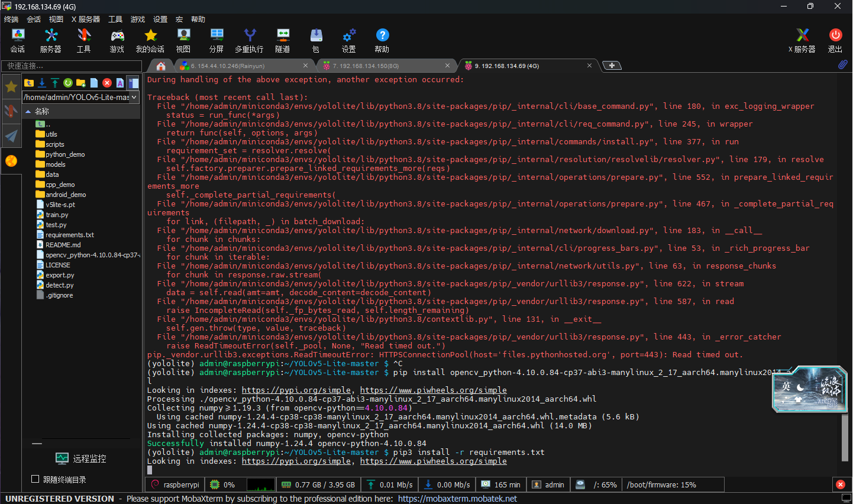Screen dimensions: 853x504
Task: Click the pypi.org/simple link on last line
Action: click(x=296, y=461)
